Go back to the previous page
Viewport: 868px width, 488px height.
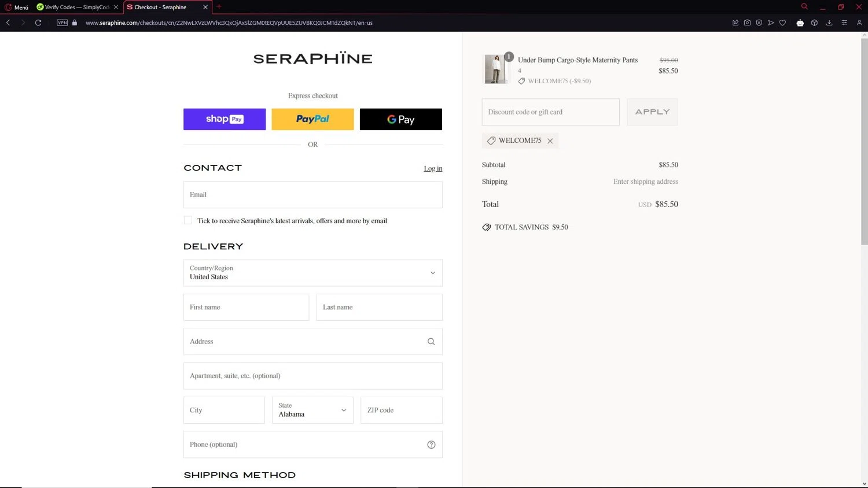pos(8,23)
